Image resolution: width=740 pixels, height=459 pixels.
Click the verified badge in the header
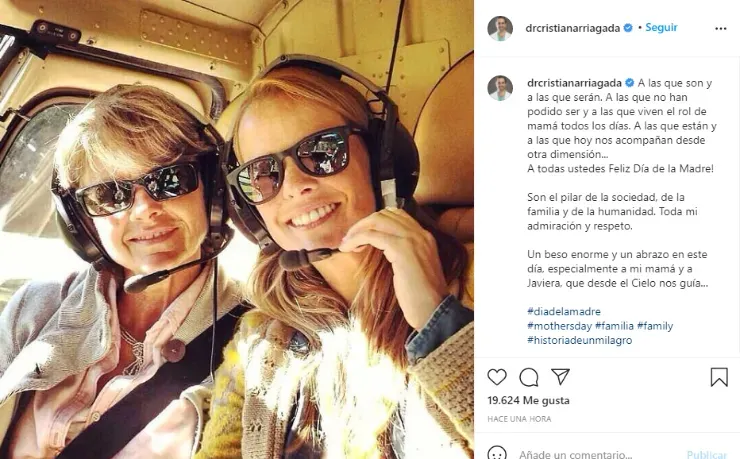coord(628,28)
